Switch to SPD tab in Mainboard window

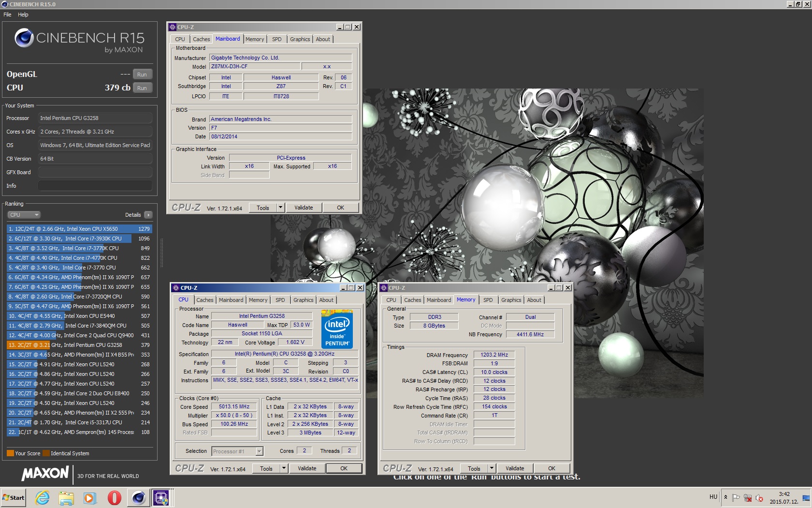pos(276,39)
